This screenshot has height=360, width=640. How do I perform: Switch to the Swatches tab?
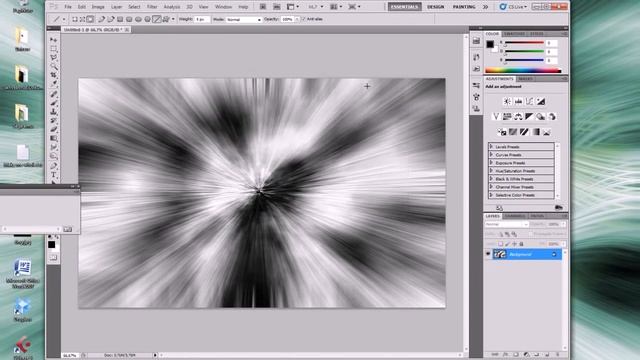click(x=515, y=34)
